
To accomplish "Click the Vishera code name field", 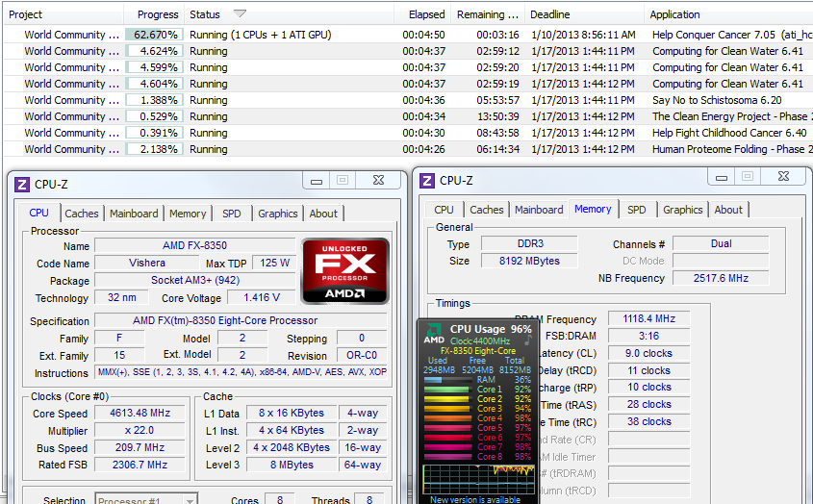I will coord(147,263).
